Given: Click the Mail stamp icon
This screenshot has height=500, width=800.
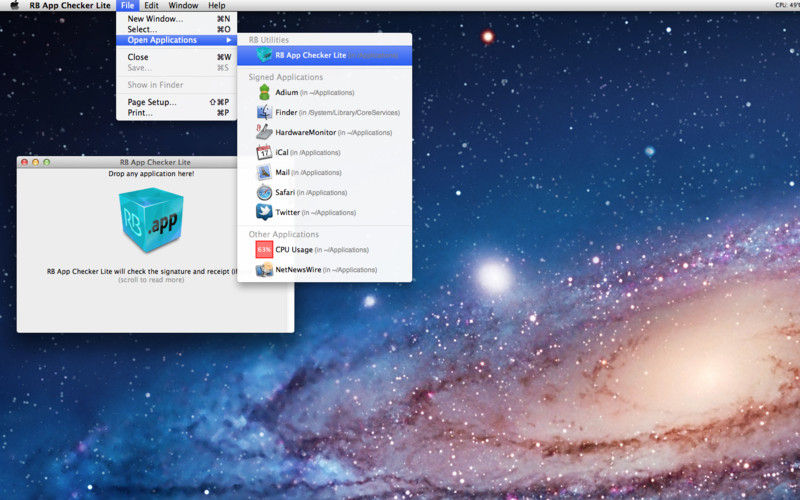Looking at the screenshot, I should point(264,172).
